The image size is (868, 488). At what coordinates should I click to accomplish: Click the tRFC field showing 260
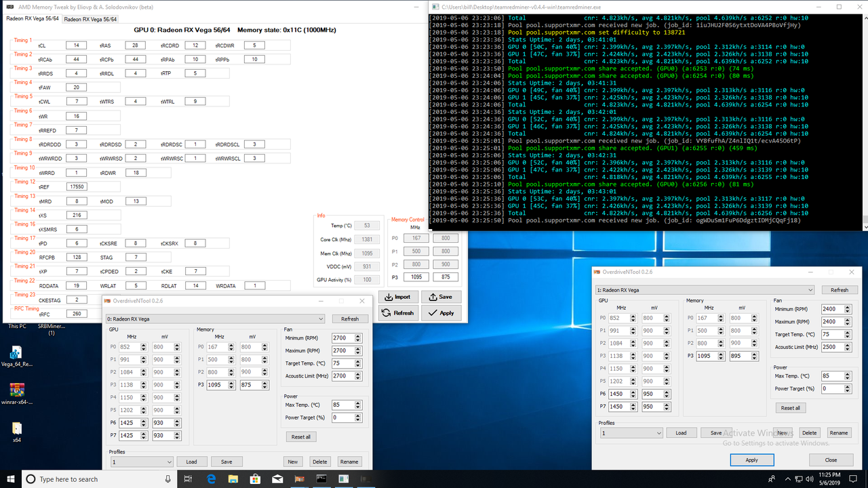76,314
